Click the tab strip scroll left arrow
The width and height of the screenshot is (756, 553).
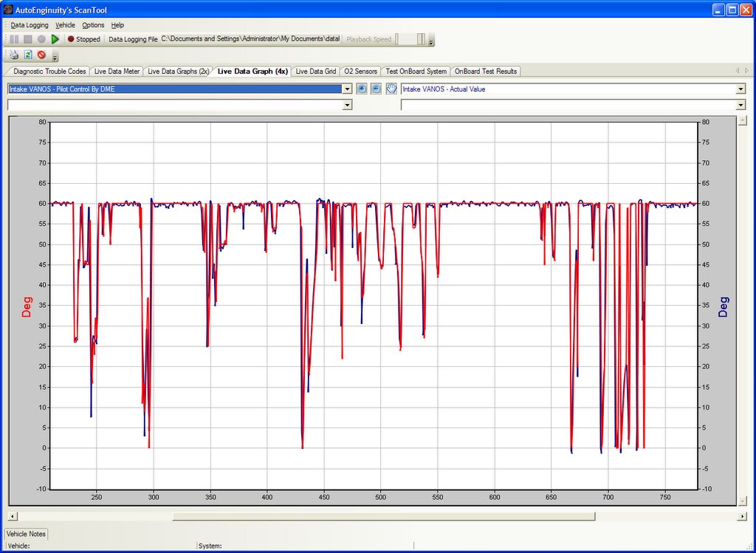tap(738, 71)
